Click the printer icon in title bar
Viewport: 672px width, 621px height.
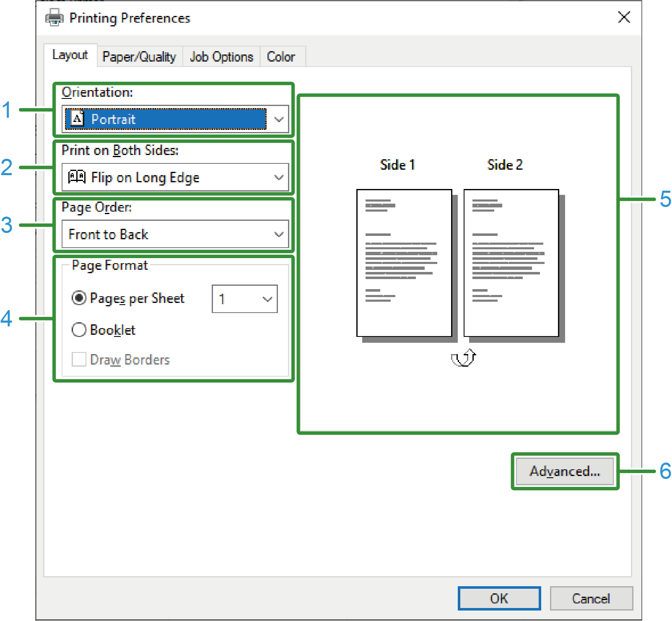(54, 18)
